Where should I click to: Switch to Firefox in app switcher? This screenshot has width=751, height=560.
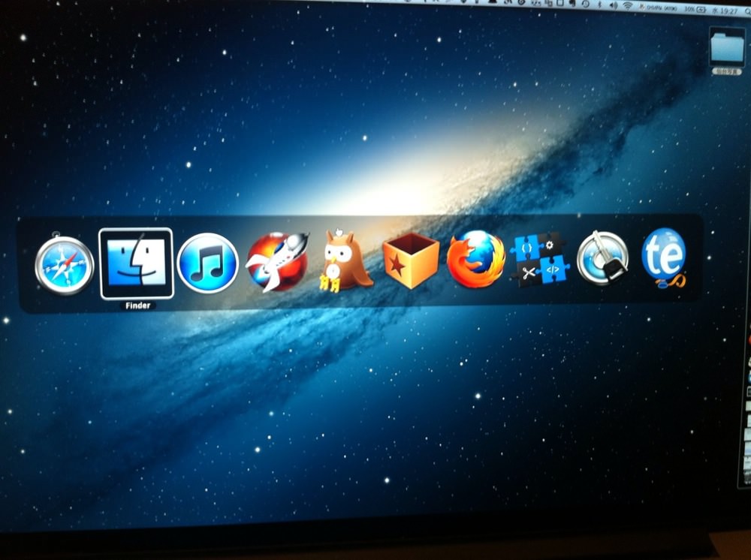tap(475, 259)
